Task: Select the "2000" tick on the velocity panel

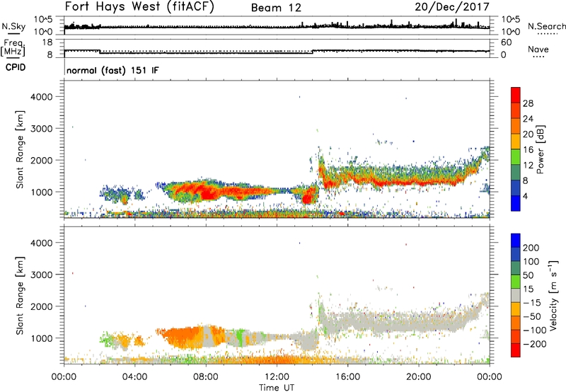Action: (x=41, y=306)
